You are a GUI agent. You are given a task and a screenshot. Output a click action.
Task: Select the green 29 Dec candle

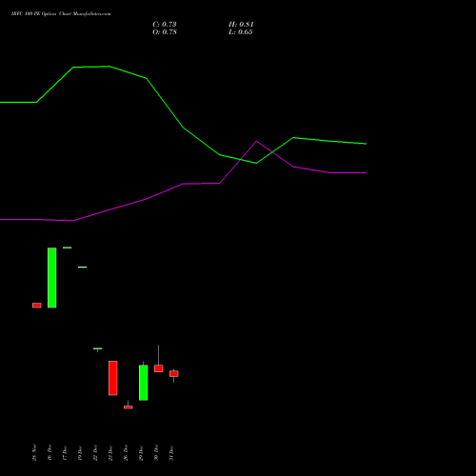[x=144, y=383]
